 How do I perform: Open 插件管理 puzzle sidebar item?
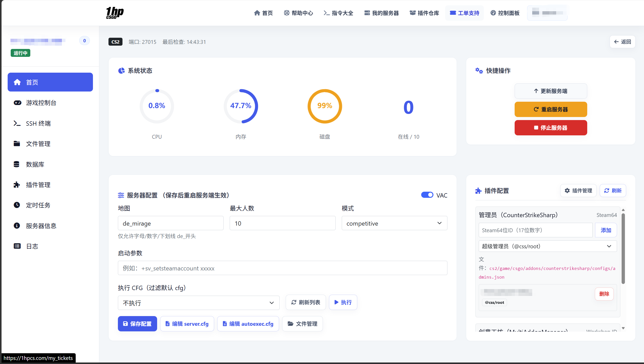click(x=50, y=185)
